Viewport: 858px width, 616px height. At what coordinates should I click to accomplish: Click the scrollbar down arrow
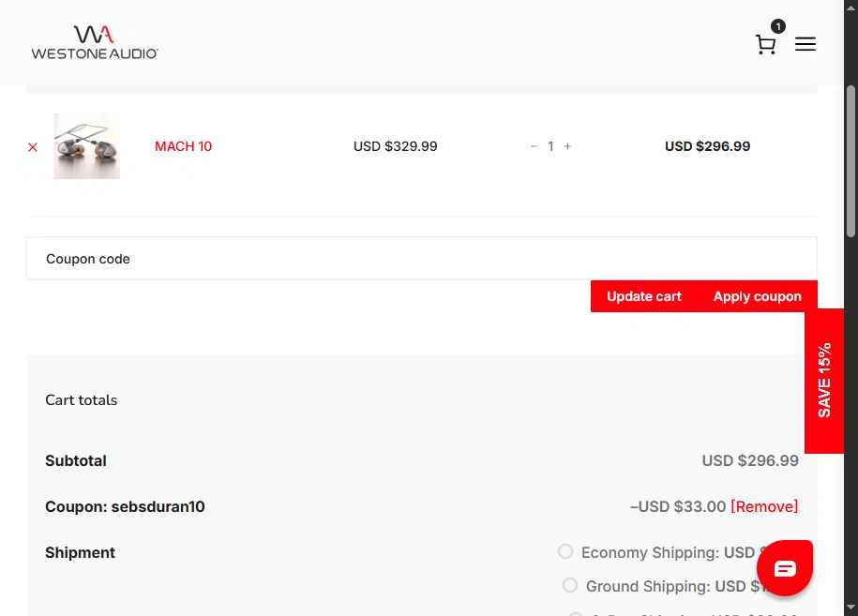click(x=850, y=608)
